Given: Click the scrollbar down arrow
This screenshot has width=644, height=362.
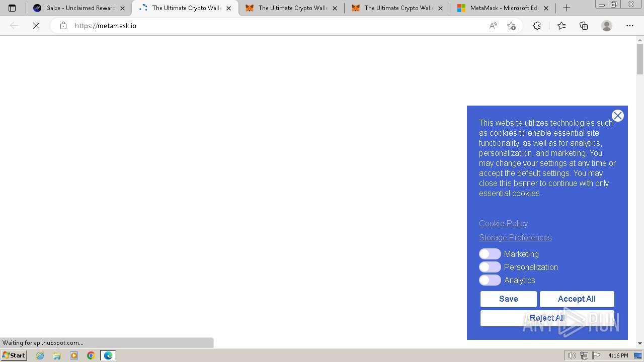Looking at the screenshot, I should pyautogui.click(x=640, y=343).
